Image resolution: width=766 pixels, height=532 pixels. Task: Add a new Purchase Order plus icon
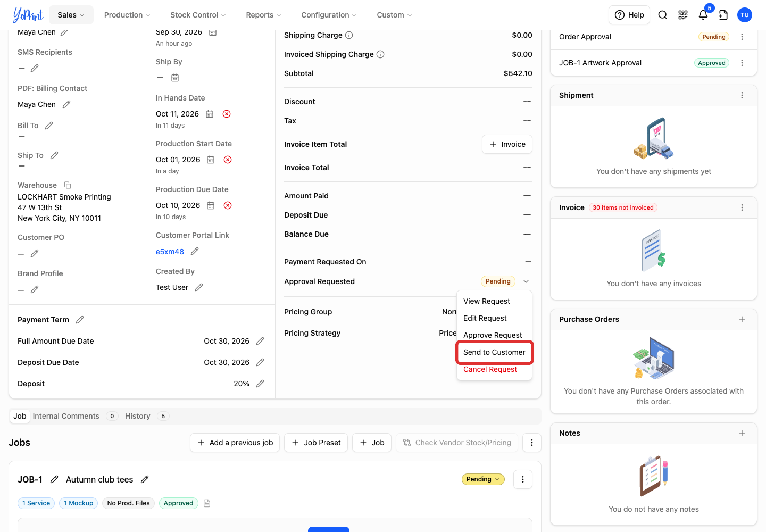[x=742, y=319]
